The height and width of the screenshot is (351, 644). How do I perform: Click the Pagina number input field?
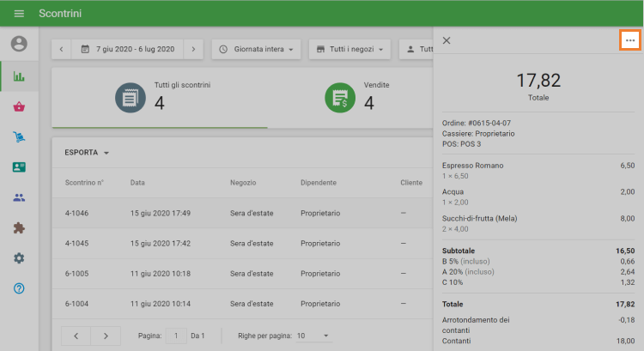click(x=176, y=336)
